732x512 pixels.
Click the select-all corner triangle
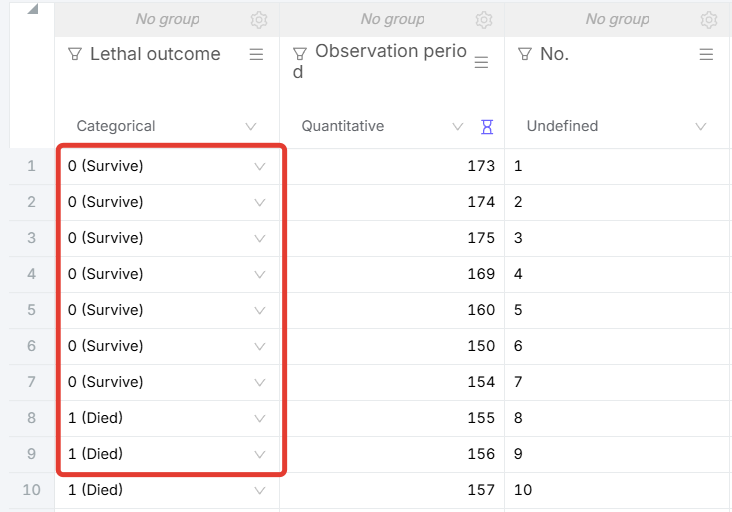click(x=34, y=11)
